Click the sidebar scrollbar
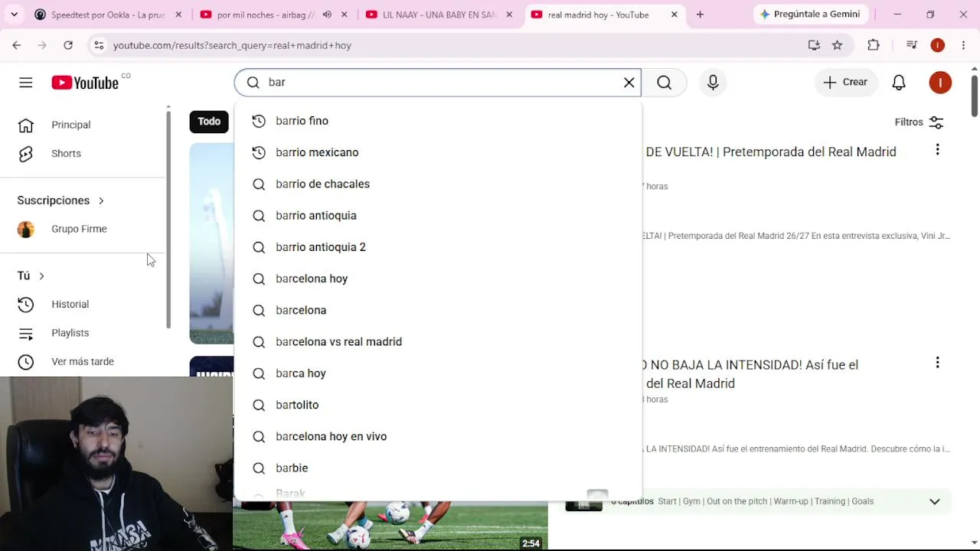The height and width of the screenshot is (551, 980). 168,218
